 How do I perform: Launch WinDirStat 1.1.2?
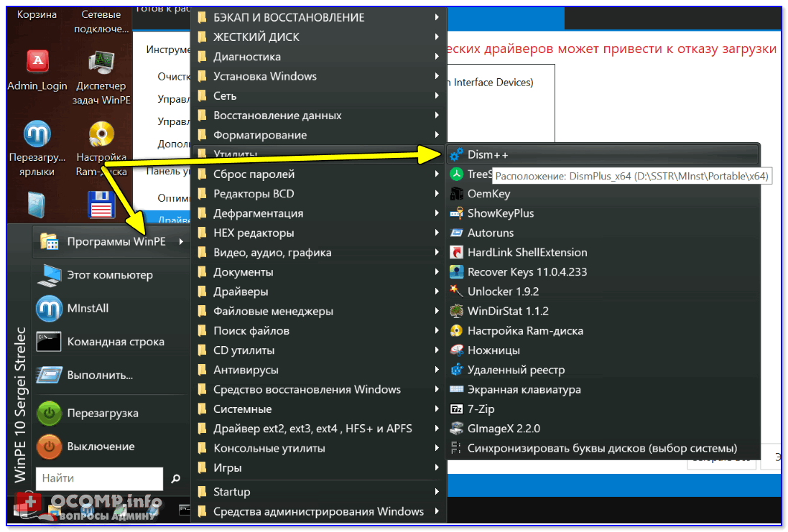pyautogui.click(x=507, y=311)
